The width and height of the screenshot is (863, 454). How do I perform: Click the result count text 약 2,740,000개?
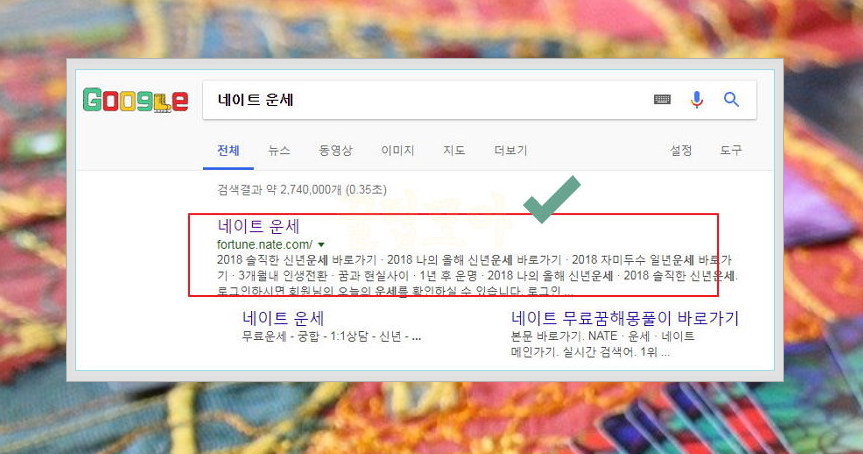304,190
